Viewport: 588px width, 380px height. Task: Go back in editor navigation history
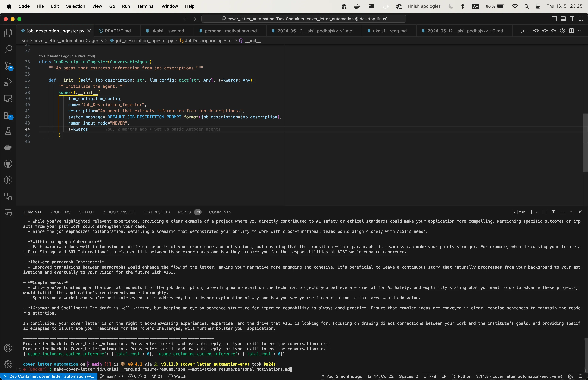[x=185, y=19]
